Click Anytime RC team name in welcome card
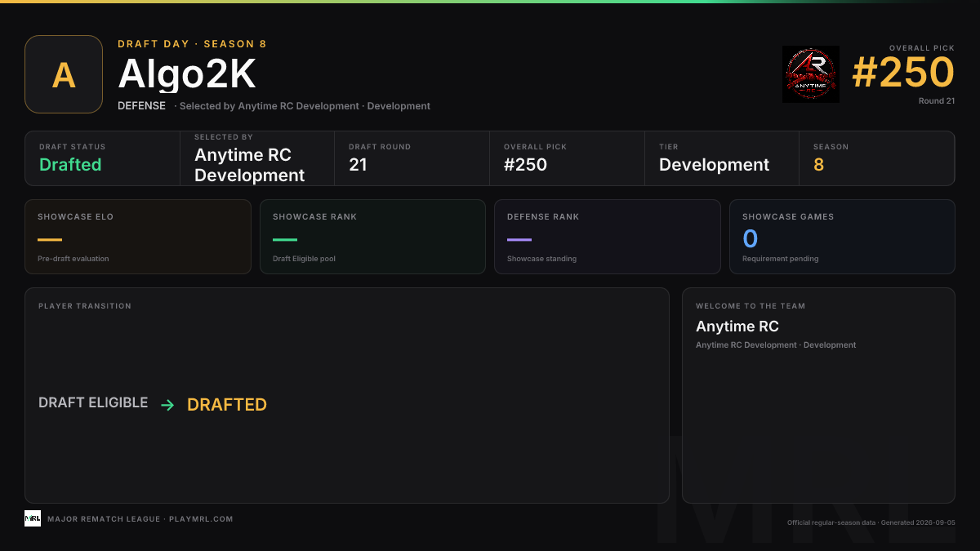 pos(737,327)
